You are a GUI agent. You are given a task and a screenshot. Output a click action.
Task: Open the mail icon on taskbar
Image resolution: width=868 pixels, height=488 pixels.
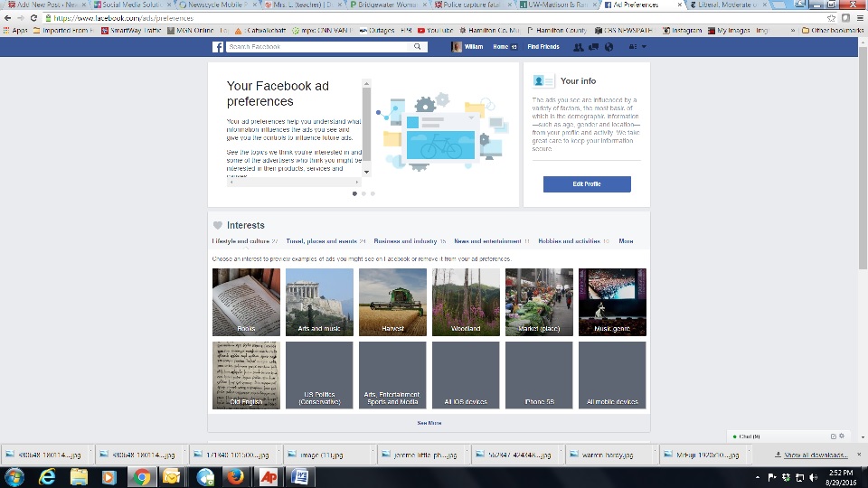tap(172, 477)
